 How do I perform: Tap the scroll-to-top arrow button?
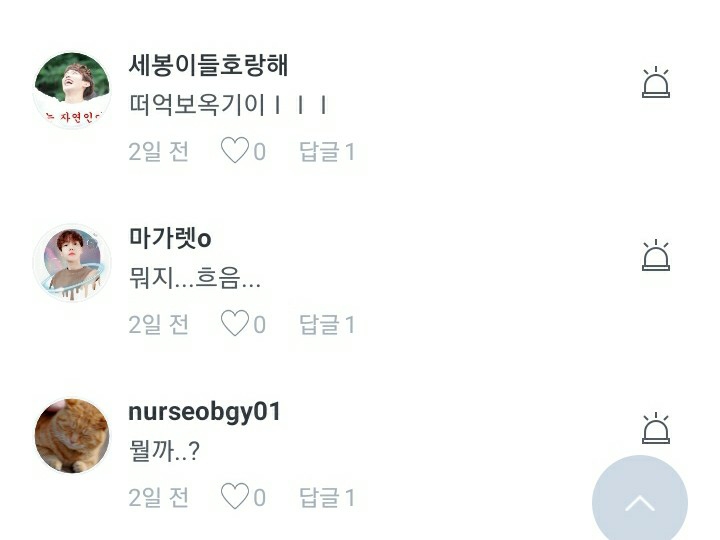[x=640, y=503]
